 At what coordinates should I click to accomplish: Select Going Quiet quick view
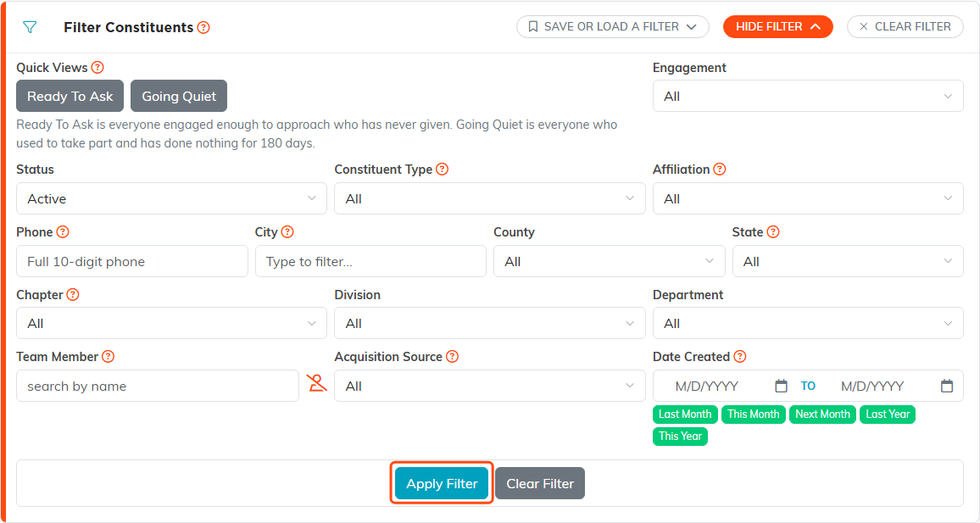coord(179,97)
